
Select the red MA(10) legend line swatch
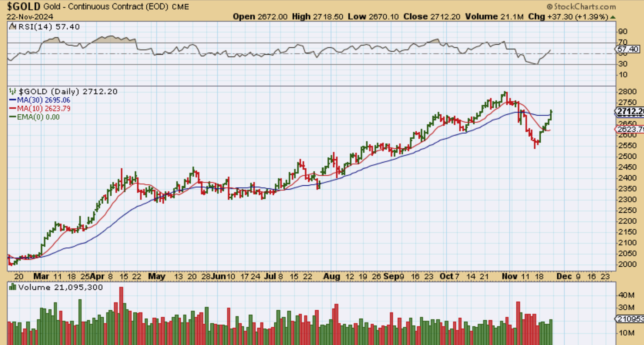click(x=13, y=109)
